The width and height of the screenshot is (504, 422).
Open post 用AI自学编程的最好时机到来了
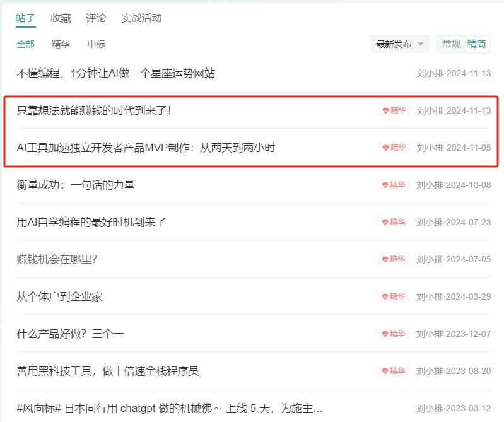pos(91,222)
